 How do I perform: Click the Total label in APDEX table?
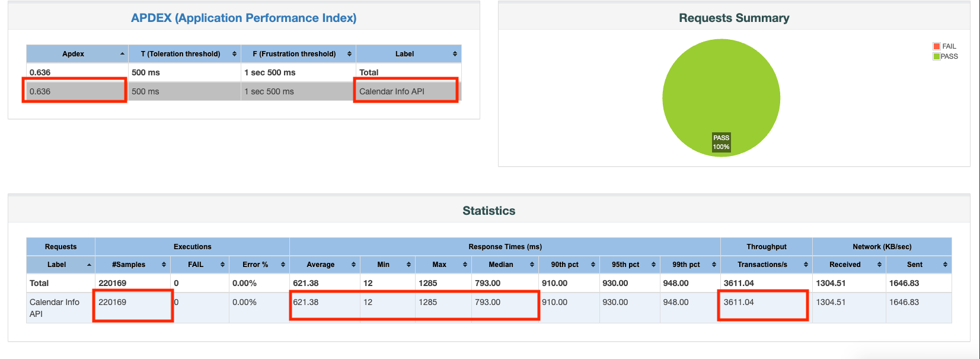pos(369,72)
